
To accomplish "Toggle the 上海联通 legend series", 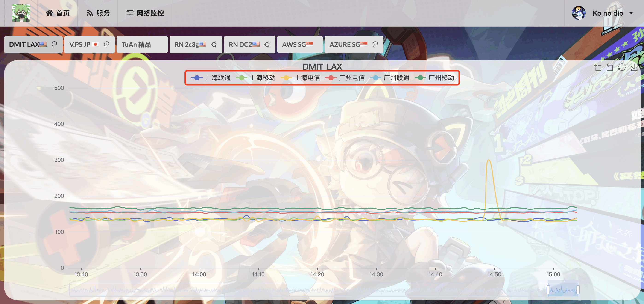I will click(211, 78).
